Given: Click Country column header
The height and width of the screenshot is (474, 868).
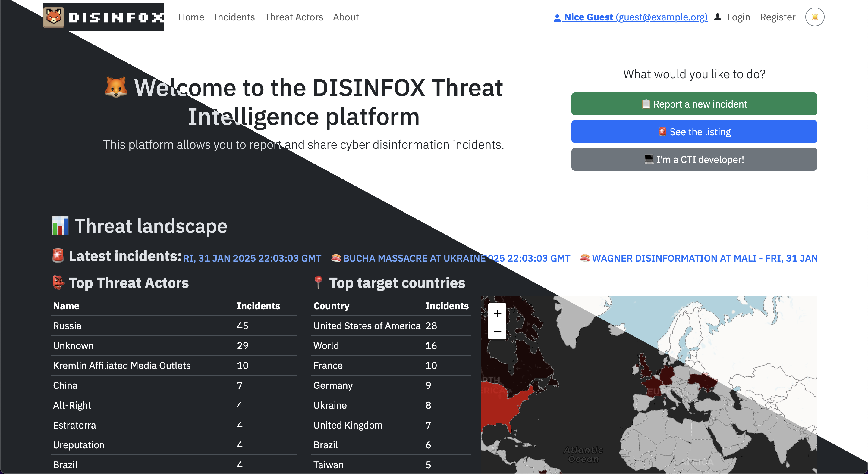Looking at the screenshot, I should pos(331,305).
